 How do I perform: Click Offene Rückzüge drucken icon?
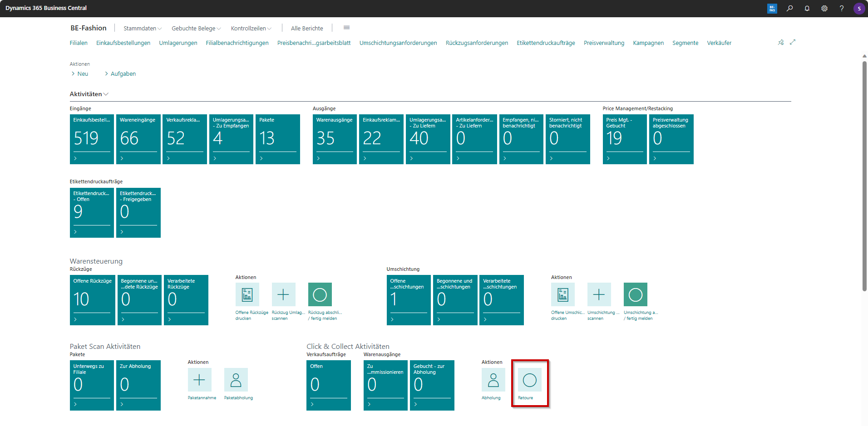coord(247,295)
